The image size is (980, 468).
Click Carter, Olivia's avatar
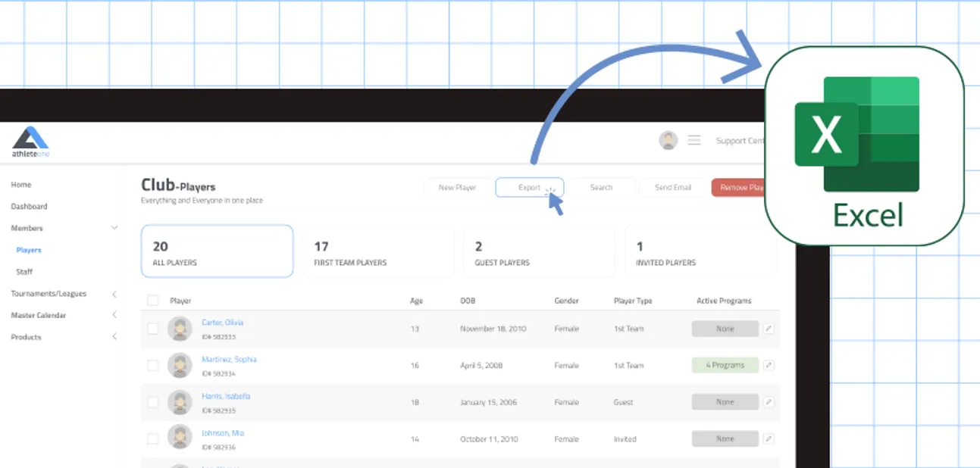click(x=180, y=329)
